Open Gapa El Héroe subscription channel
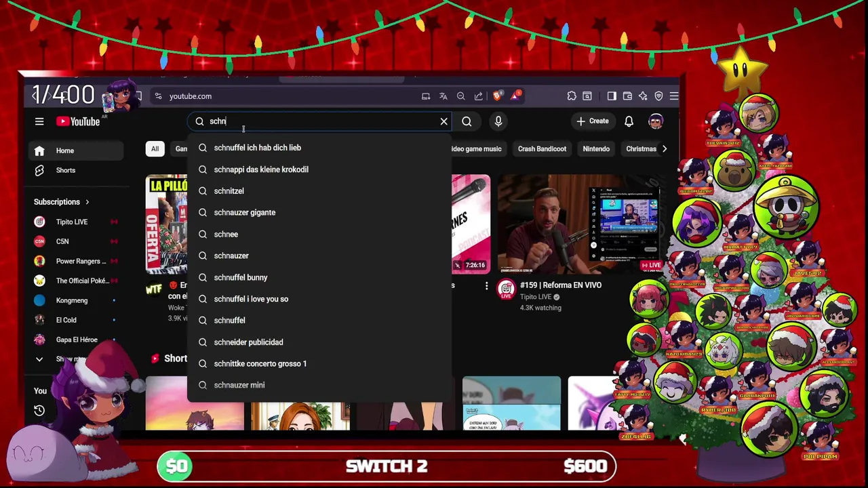868x488 pixels. coord(76,340)
